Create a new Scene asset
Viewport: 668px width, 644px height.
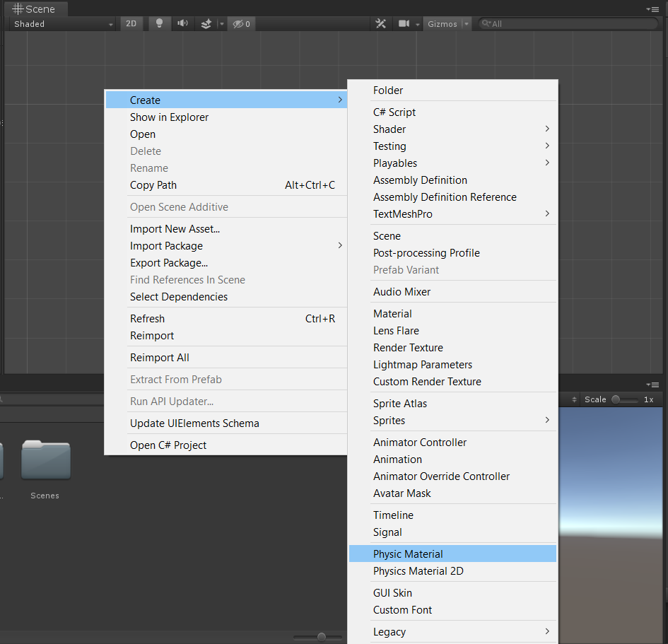[452, 236]
